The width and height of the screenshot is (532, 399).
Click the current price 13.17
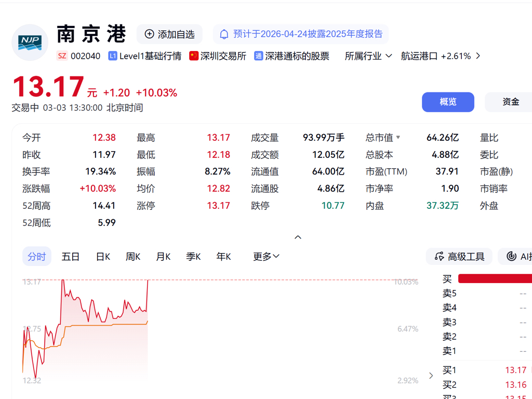48,87
